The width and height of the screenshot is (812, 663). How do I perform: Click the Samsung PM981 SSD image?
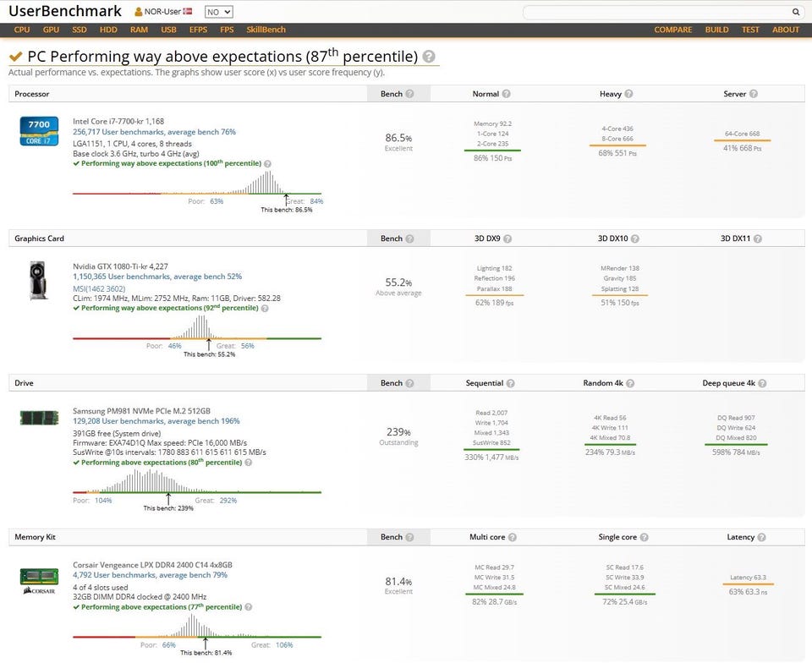(x=40, y=418)
